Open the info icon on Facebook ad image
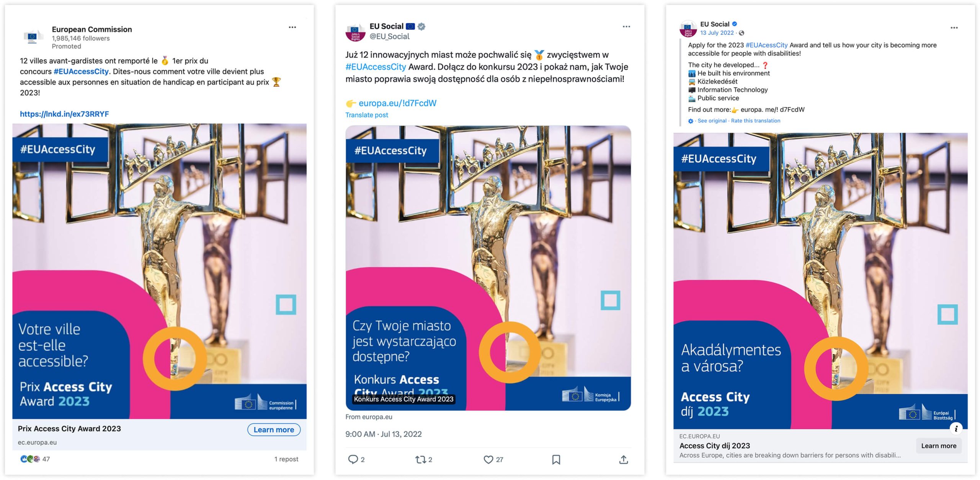Viewport: 980px width, 480px height. [956, 429]
